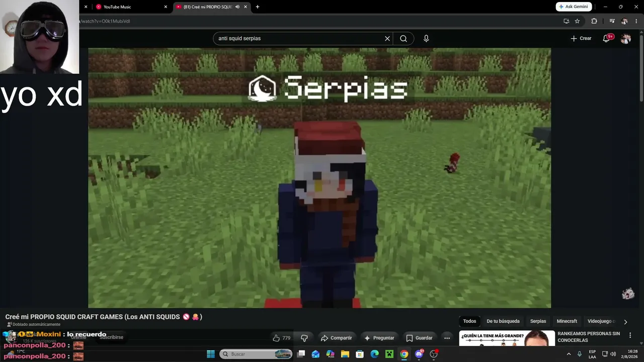Open more actions ellipsis under the video

click(x=447, y=338)
